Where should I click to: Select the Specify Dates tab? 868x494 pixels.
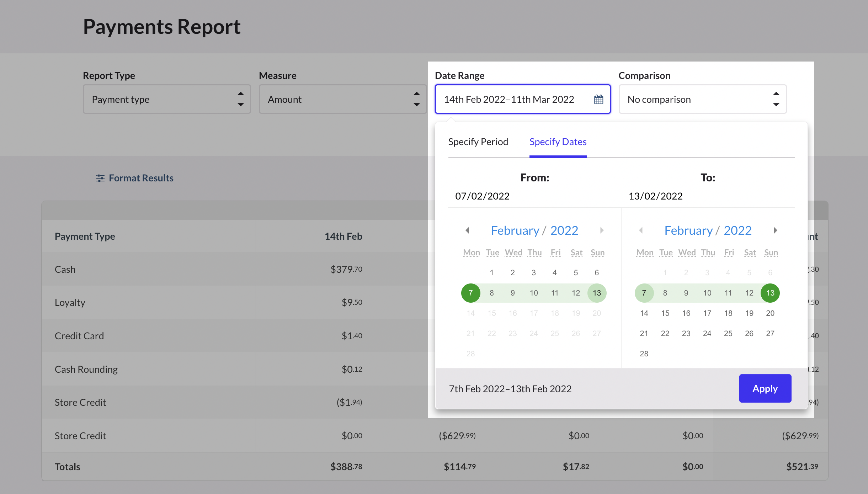pos(558,142)
